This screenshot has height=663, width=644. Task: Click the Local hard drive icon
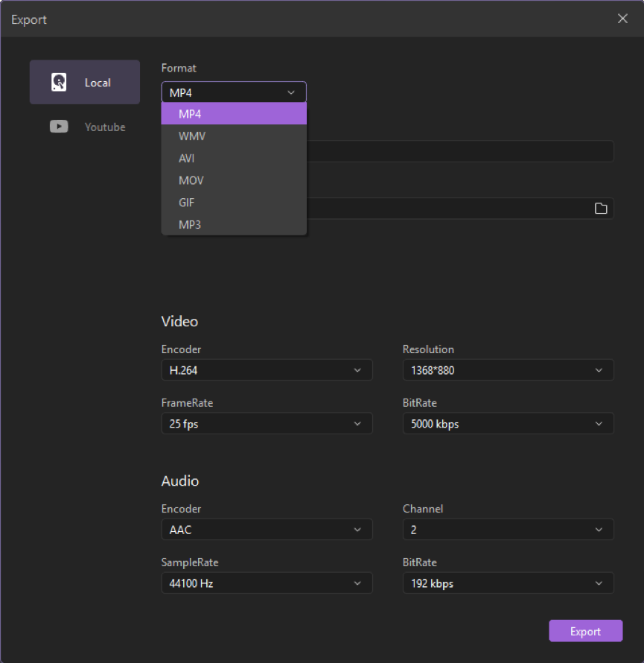tap(59, 82)
